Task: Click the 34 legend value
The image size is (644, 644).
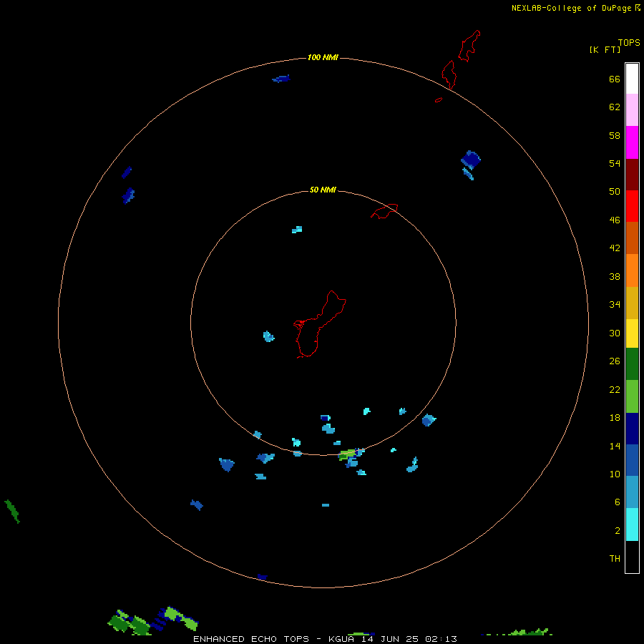Action: pos(615,305)
